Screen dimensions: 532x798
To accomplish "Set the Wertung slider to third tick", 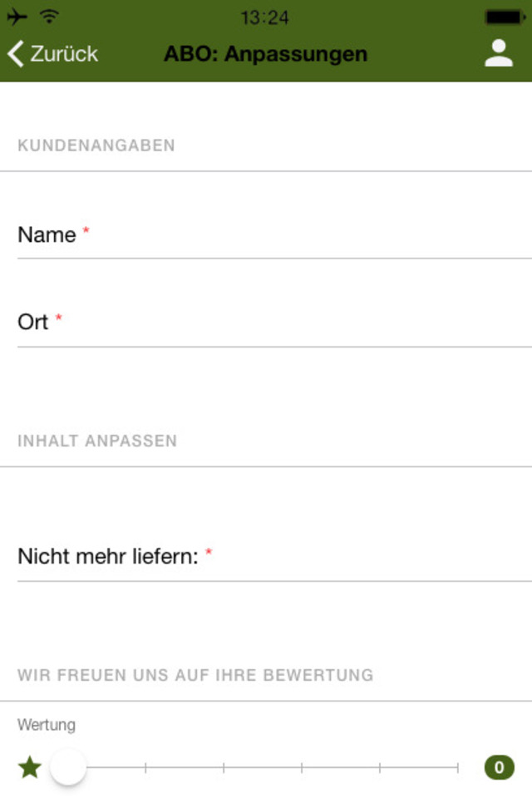I will pos(302,767).
